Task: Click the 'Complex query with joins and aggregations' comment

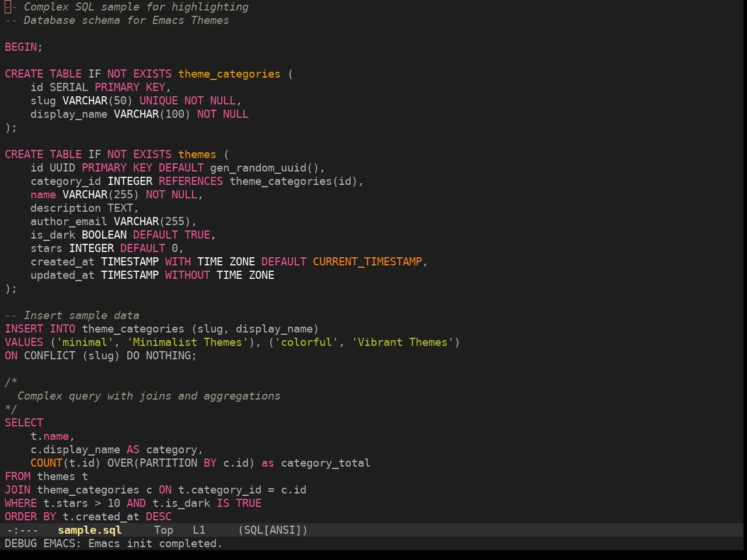Action: (x=149, y=396)
